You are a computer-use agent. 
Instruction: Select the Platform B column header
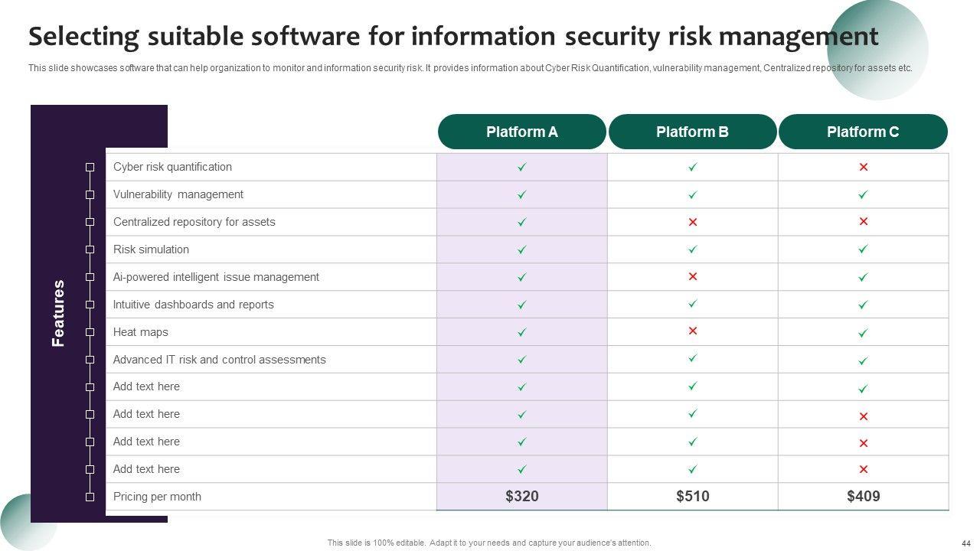(692, 132)
